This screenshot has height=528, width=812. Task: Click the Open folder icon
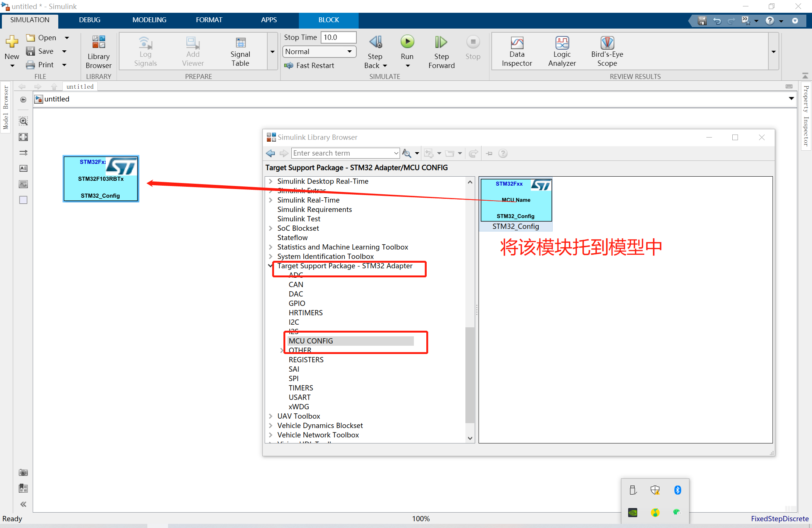click(30, 38)
